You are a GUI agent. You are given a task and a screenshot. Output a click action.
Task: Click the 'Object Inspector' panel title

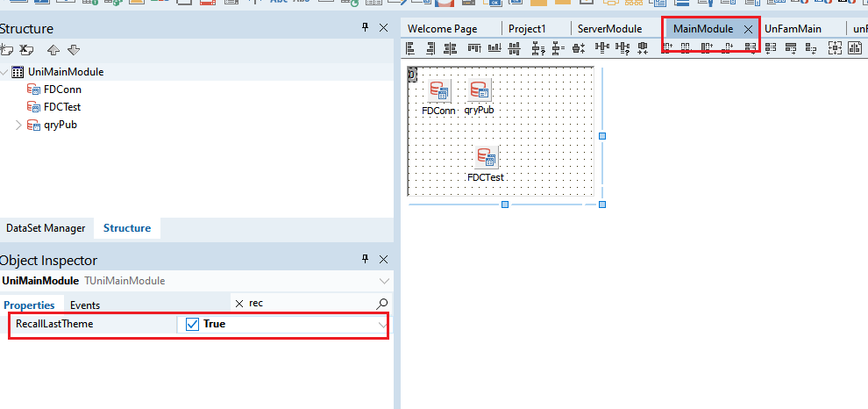click(49, 260)
